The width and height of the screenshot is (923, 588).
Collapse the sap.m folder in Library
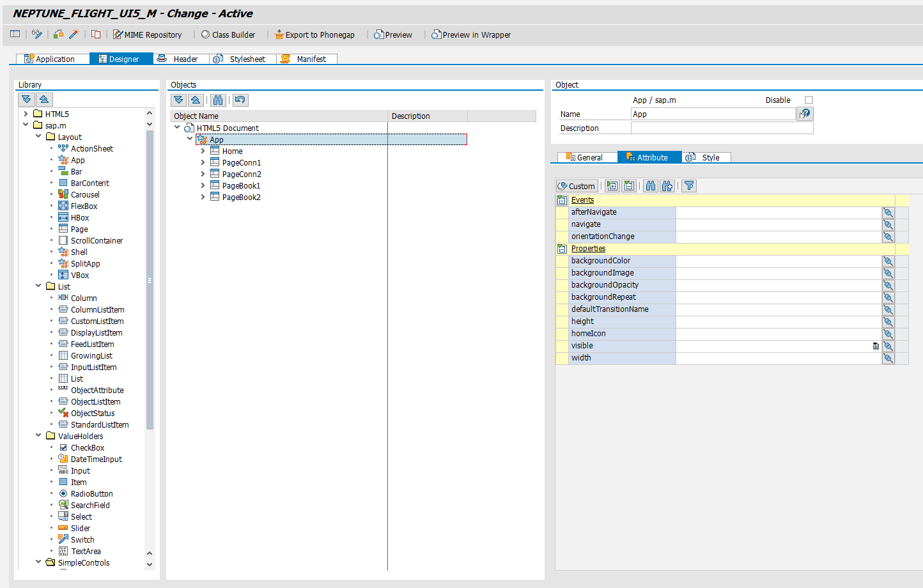click(x=26, y=125)
